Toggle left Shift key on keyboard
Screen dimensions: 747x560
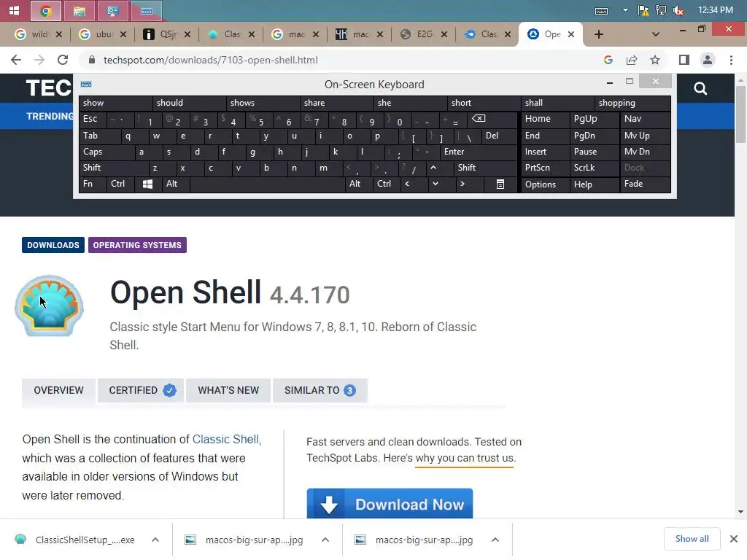click(114, 168)
